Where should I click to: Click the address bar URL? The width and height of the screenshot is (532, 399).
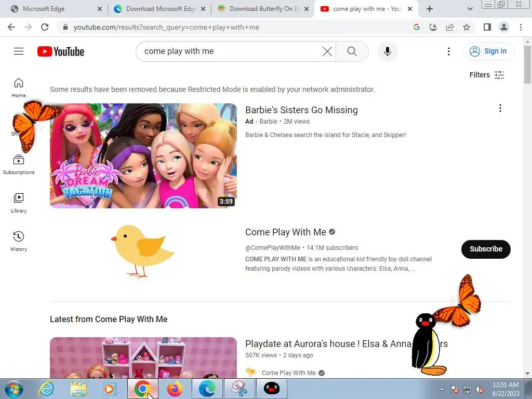point(166,27)
